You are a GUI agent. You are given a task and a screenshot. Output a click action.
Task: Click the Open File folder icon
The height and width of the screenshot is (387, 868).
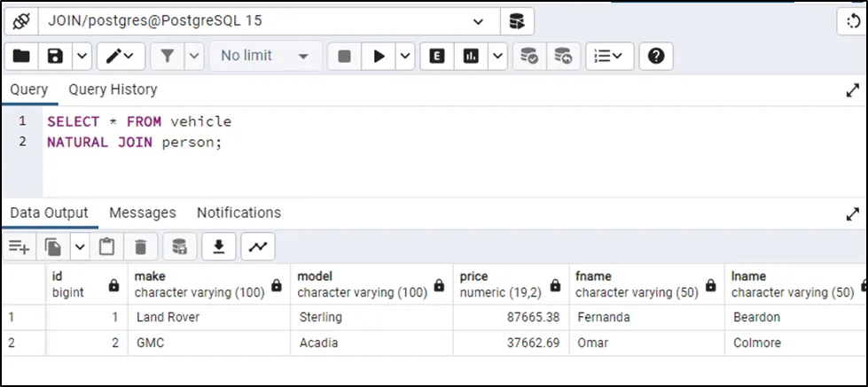21,56
